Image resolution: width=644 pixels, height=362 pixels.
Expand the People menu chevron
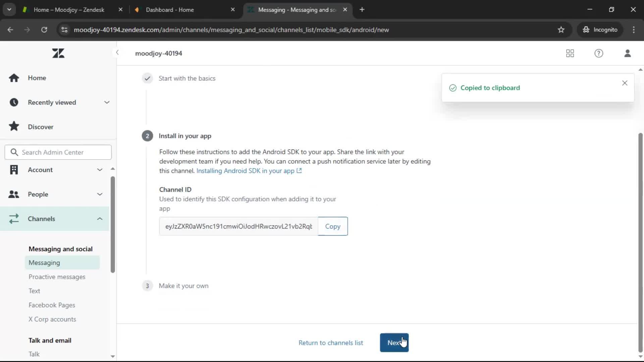tap(100, 194)
